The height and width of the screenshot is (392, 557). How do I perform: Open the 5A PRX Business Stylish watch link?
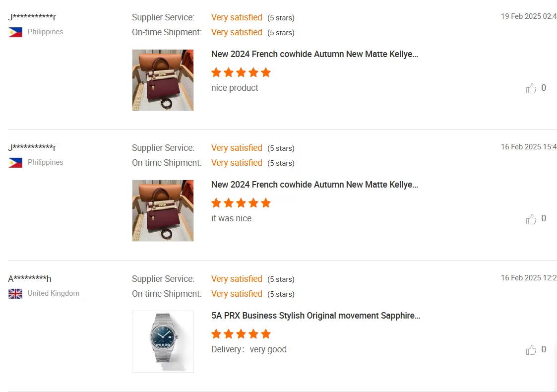click(315, 316)
